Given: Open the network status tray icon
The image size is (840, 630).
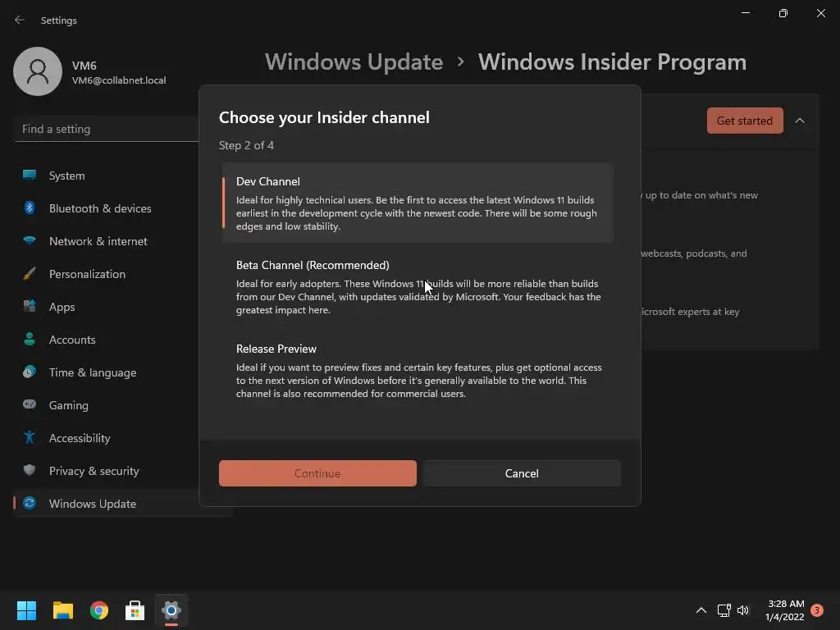Looking at the screenshot, I should tap(724, 610).
